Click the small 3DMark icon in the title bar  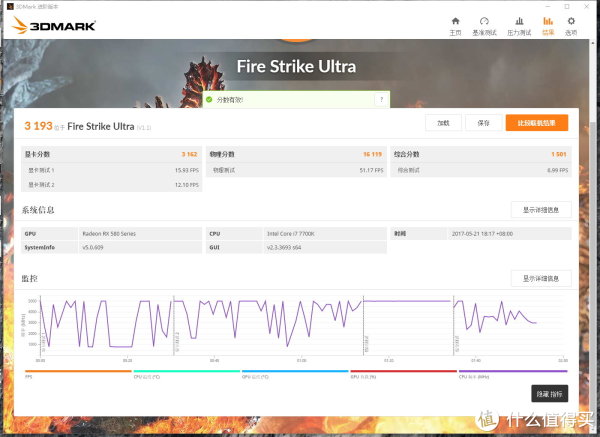point(10,7)
